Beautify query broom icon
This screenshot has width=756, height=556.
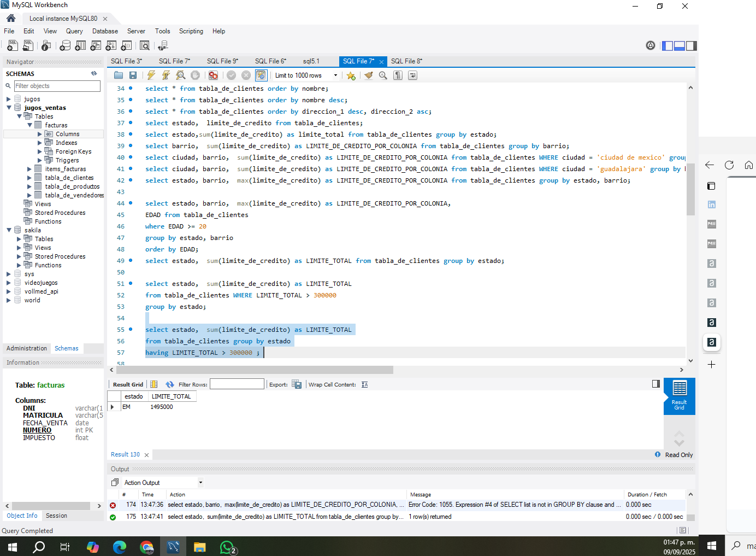pyautogui.click(x=369, y=75)
